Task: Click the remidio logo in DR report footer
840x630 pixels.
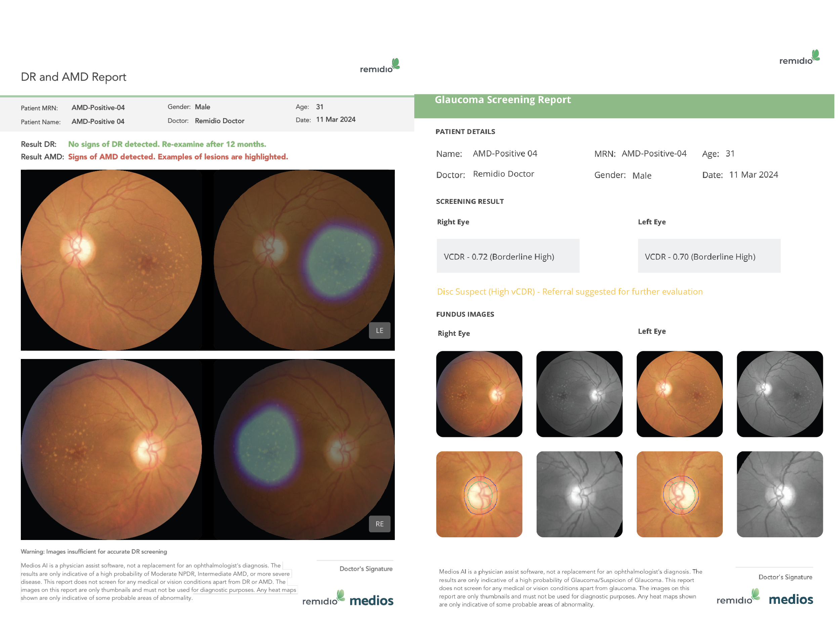Action: point(324,598)
